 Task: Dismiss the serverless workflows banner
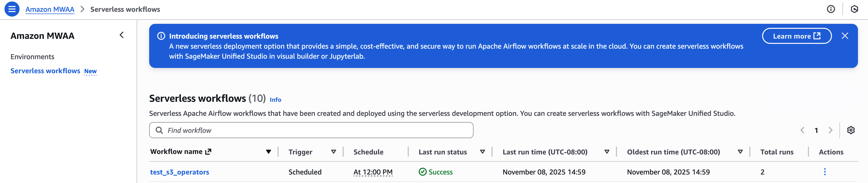844,36
